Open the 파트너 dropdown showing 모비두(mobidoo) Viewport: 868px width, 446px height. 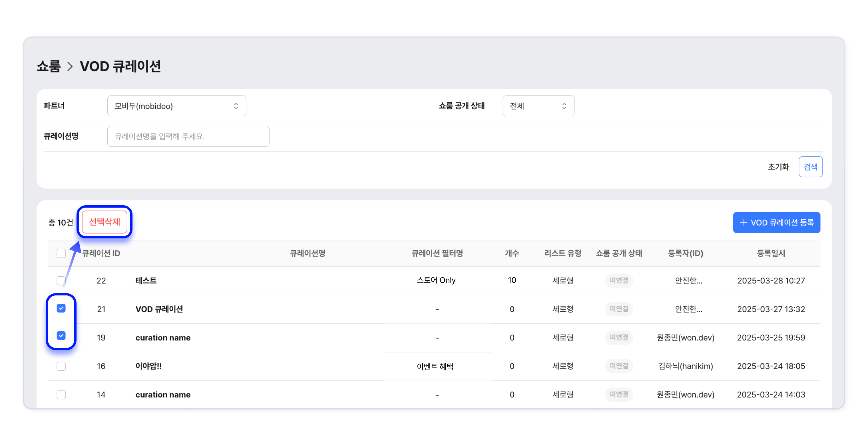176,106
